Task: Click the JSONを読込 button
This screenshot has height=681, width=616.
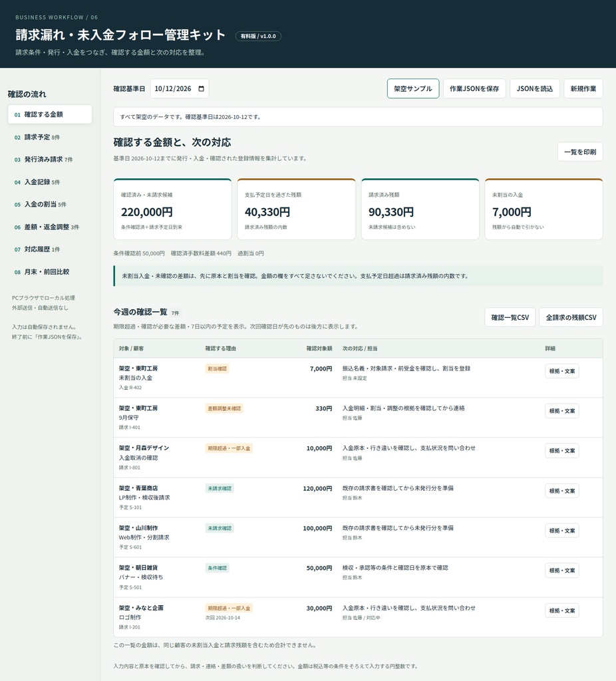Action: (x=534, y=88)
